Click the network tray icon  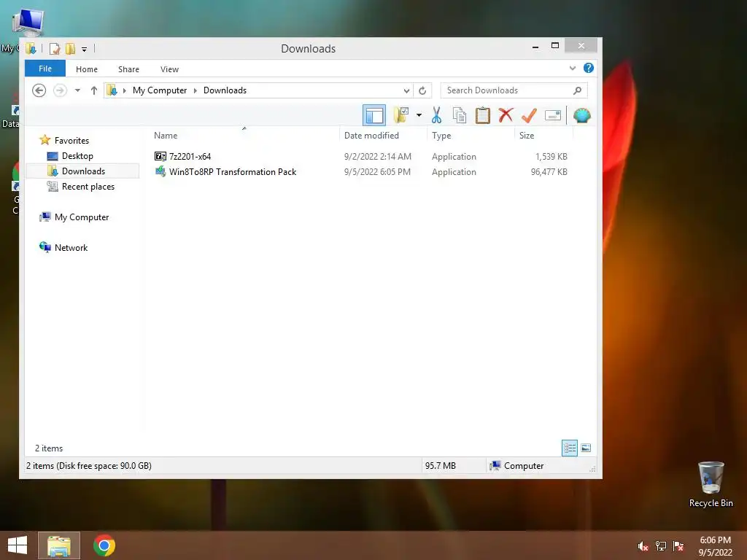coord(661,545)
